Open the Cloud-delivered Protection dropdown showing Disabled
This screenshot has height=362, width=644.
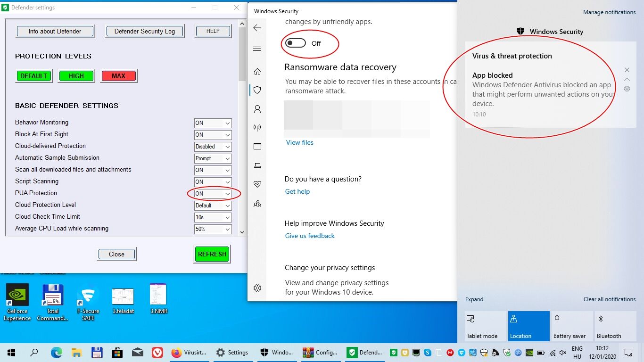coord(213,147)
